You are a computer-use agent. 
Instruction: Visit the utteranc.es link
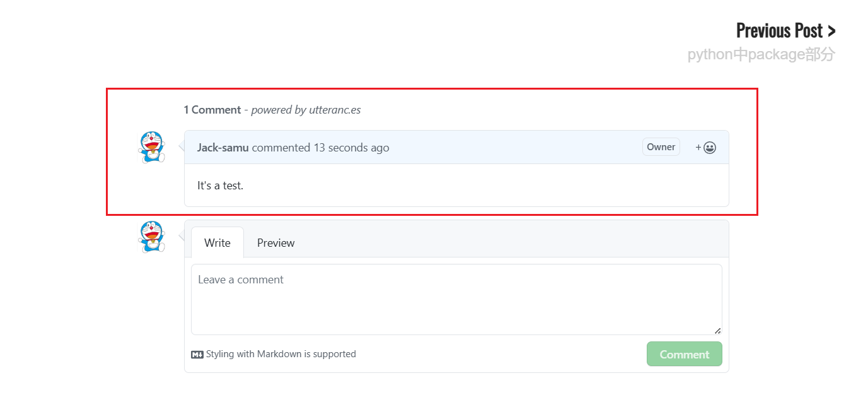(x=335, y=110)
